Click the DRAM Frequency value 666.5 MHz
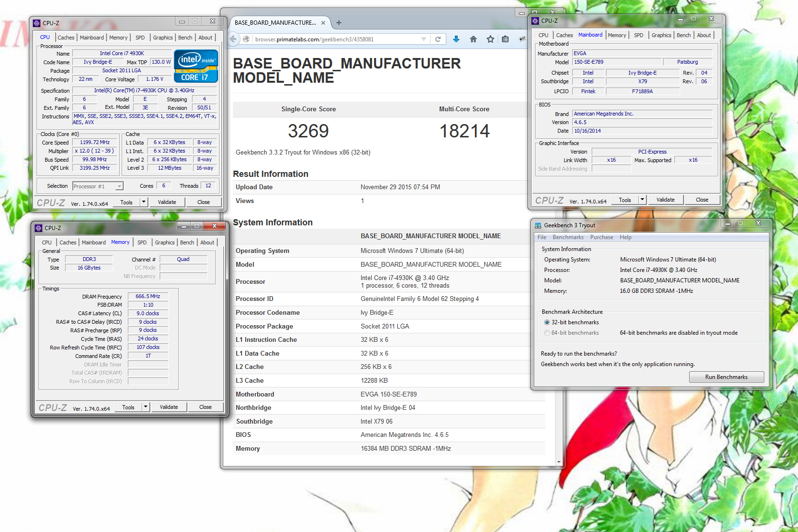The image size is (798, 532). [148, 296]
